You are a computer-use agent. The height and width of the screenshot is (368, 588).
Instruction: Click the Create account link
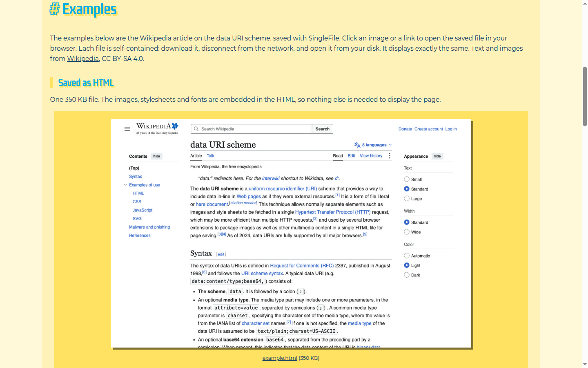click(x=429, y=129)
